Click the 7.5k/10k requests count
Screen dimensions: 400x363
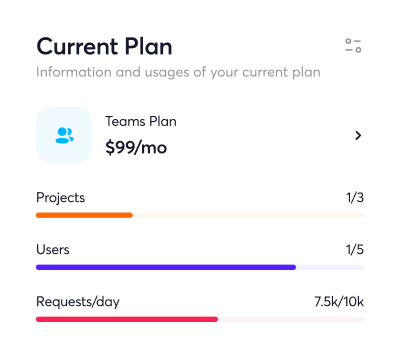click(339, 302)
